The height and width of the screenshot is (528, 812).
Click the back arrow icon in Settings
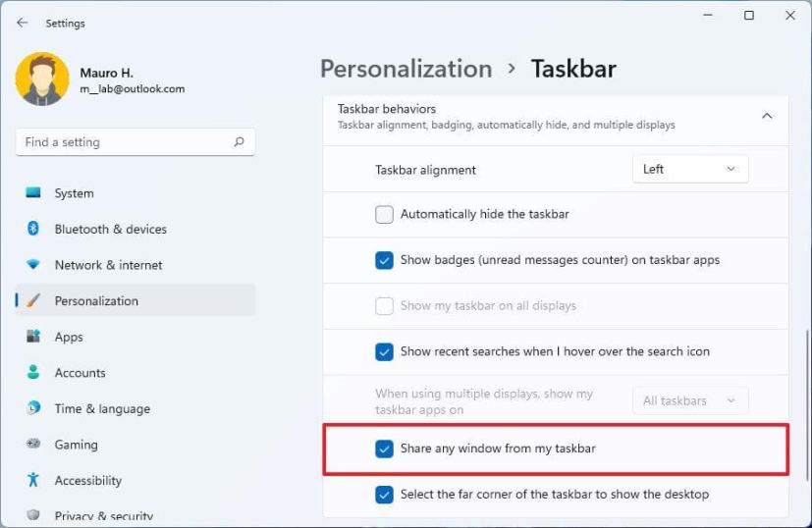tap(22, 23)
